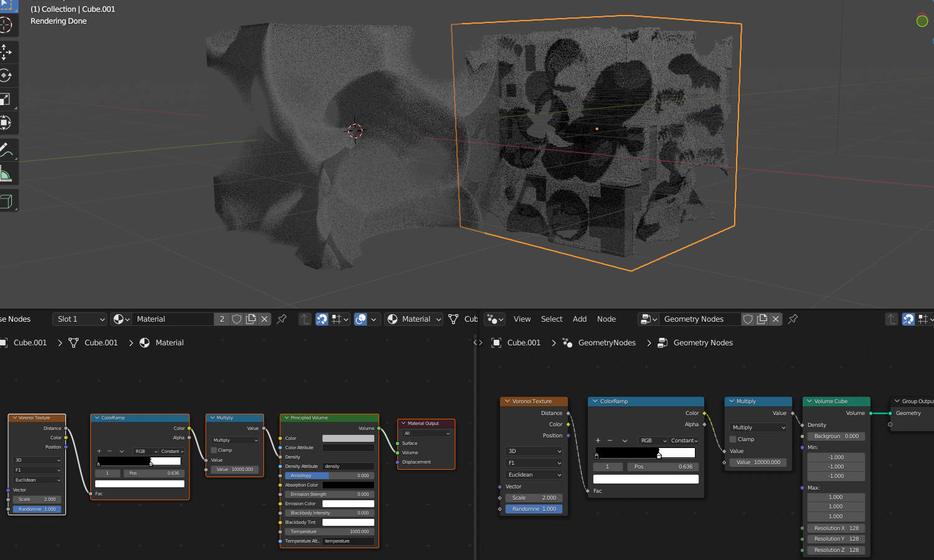This screenshot has width=934, height=560.
Task: Toggle Clamp checkbox in shader Multiply node
Action: pos(214,450)
